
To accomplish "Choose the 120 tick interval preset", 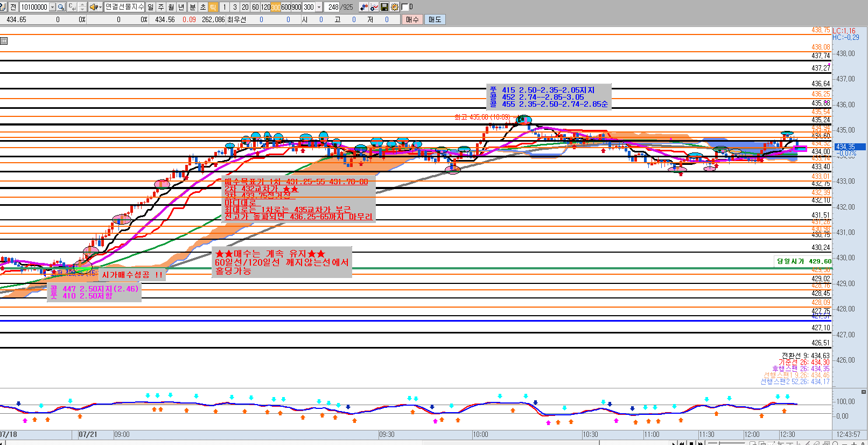I will click(265, 7).
